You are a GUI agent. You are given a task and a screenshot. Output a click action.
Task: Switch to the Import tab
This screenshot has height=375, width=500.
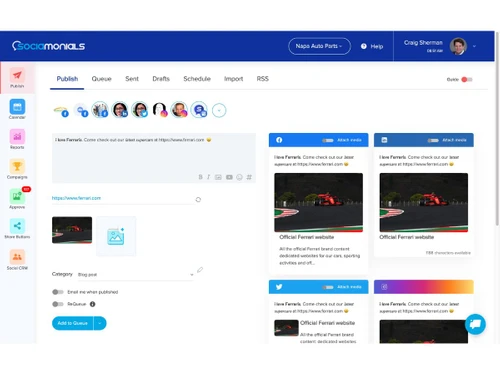pos(233,79)
